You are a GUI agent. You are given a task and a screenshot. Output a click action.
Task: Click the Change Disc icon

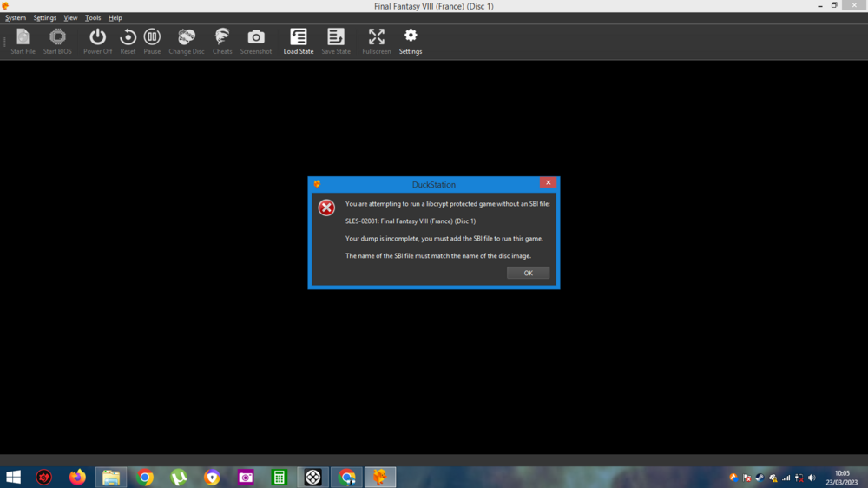pos(187,39)
